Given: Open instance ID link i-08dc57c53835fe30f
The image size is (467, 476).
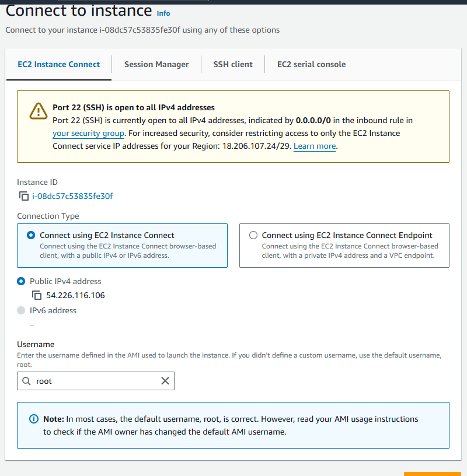Looking at the screenshot, I should click(72, 196).
